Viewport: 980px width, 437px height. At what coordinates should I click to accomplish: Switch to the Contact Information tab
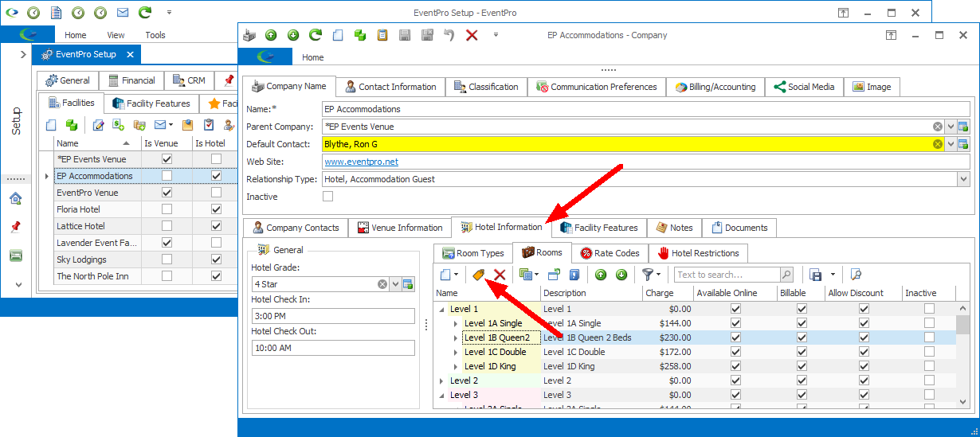coord(390,87)
